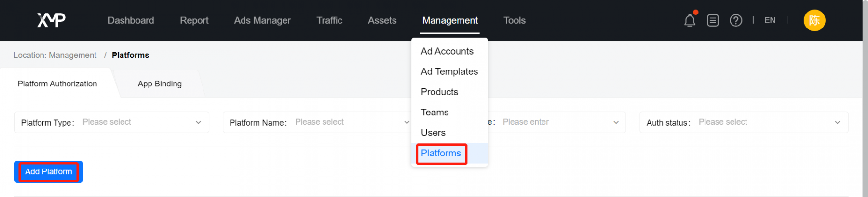This screenshot has height=197, width=868.
Task: Click the Please enter field chevron
Action: 616,122
